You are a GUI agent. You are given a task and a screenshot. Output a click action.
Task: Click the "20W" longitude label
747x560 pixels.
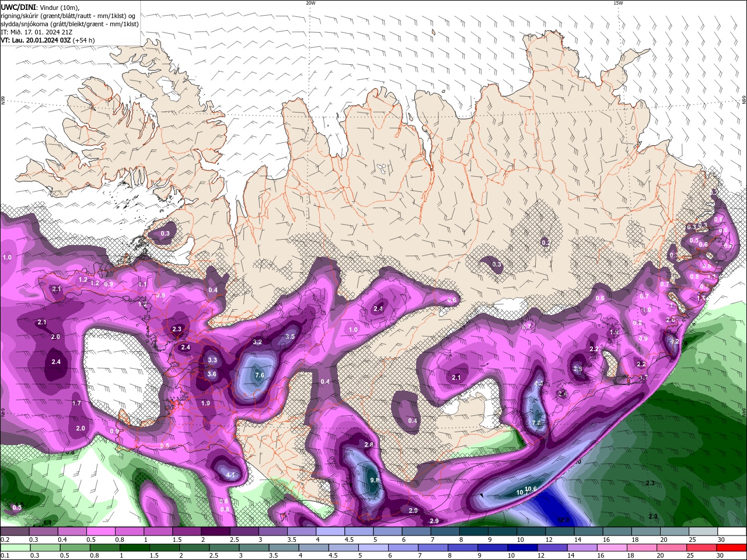click(310, 3)
